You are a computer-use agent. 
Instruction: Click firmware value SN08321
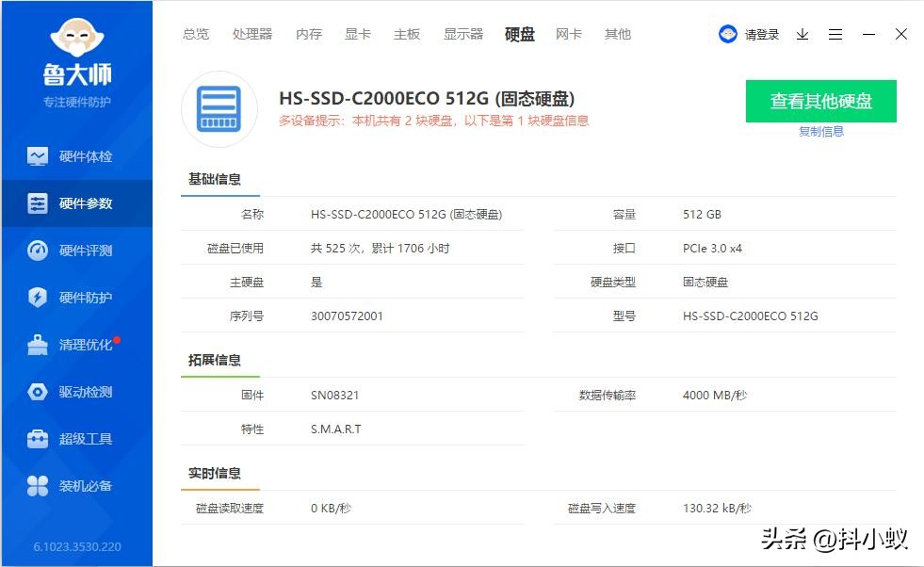[334, 396]
